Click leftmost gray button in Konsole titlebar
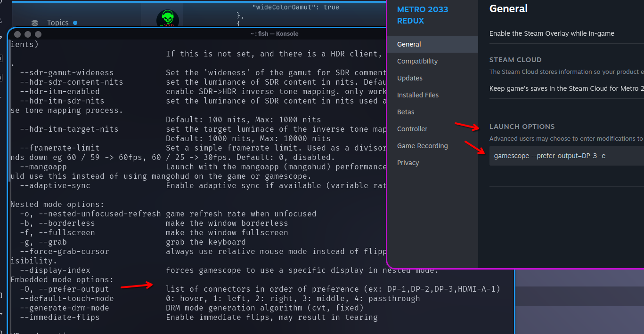This screenshot has width=644, height=334. pyautogui.click(x=17, y=34)
